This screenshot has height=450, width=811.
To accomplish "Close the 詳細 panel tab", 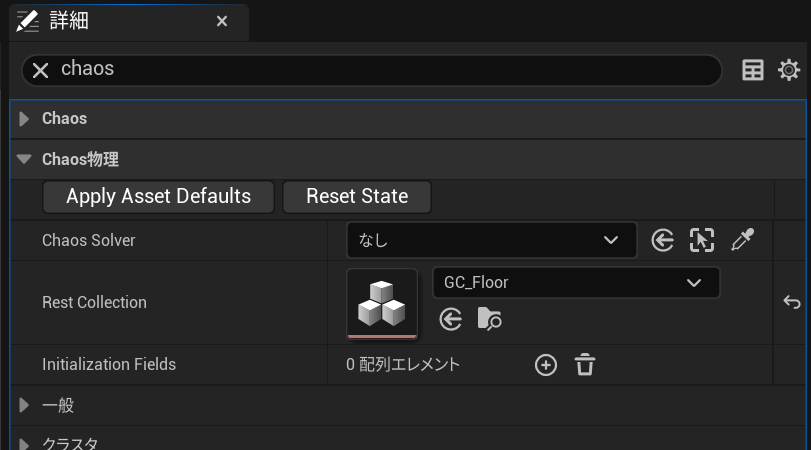I will click(x=222, y=21).
